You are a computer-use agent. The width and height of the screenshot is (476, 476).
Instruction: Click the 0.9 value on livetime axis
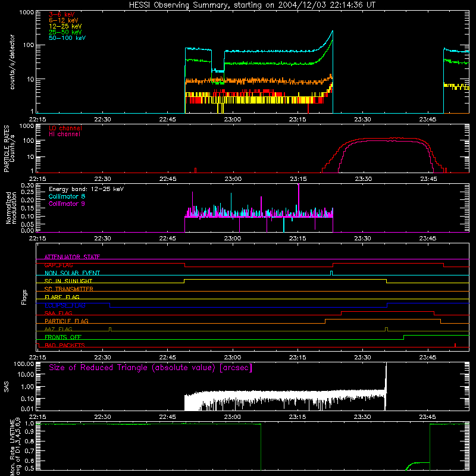tap(29, 433)
